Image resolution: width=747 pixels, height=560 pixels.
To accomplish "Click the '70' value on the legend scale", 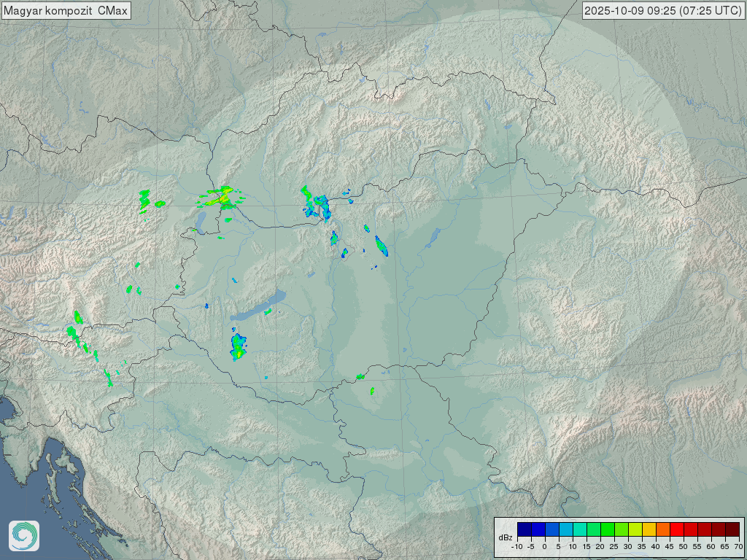I will click(738, 546).
